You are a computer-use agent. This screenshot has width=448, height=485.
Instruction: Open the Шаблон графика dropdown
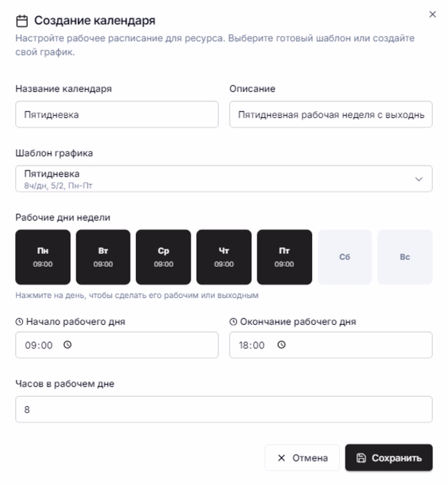pyautogui.click(x=223, y=178)
